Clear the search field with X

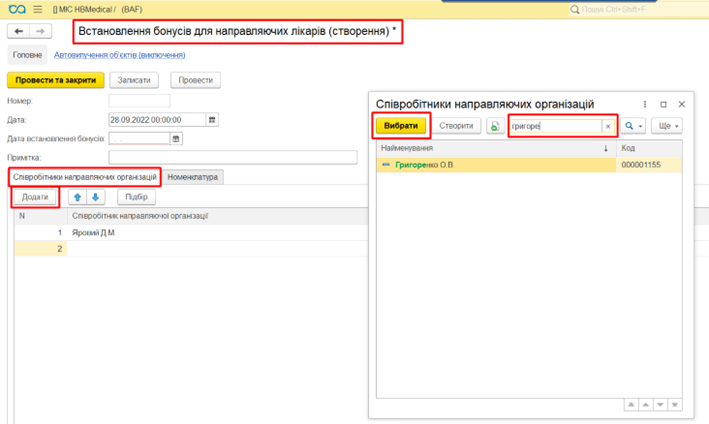point(607,126)
